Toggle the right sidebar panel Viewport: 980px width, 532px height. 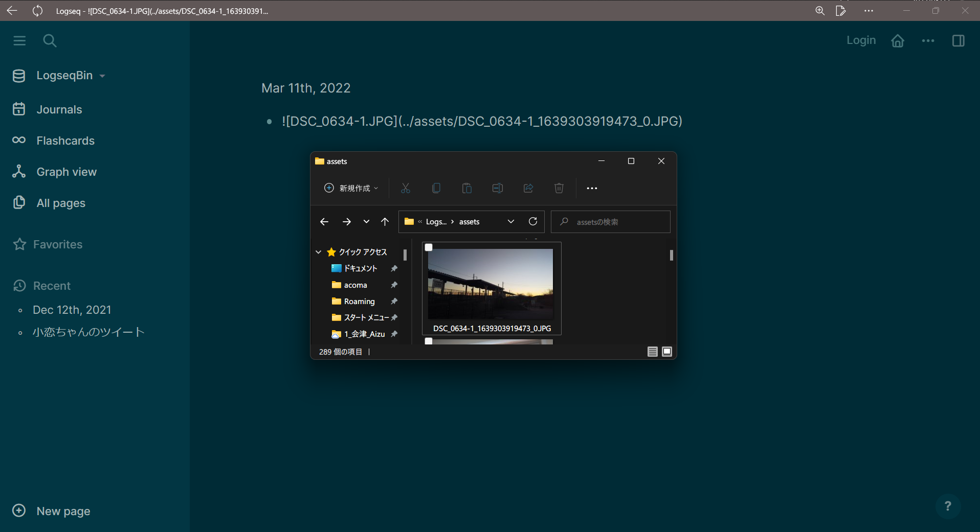(x=959, y=41)
